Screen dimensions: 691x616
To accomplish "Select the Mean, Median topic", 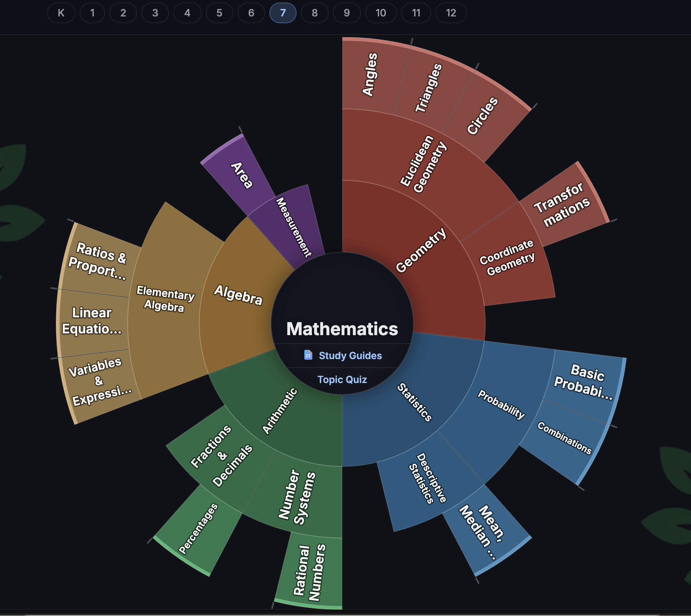I will 482,532.
